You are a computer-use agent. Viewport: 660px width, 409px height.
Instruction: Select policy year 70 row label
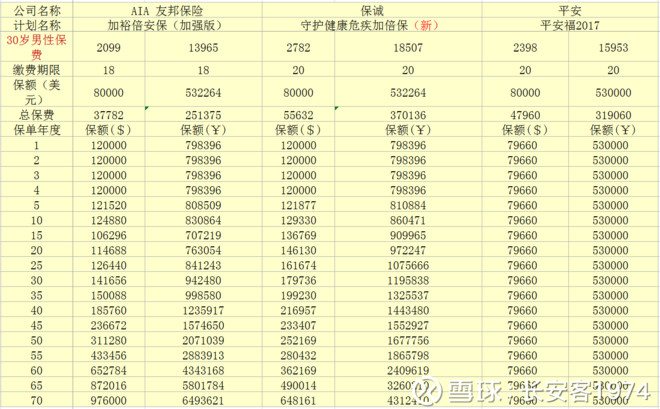[x=37, y=401]
